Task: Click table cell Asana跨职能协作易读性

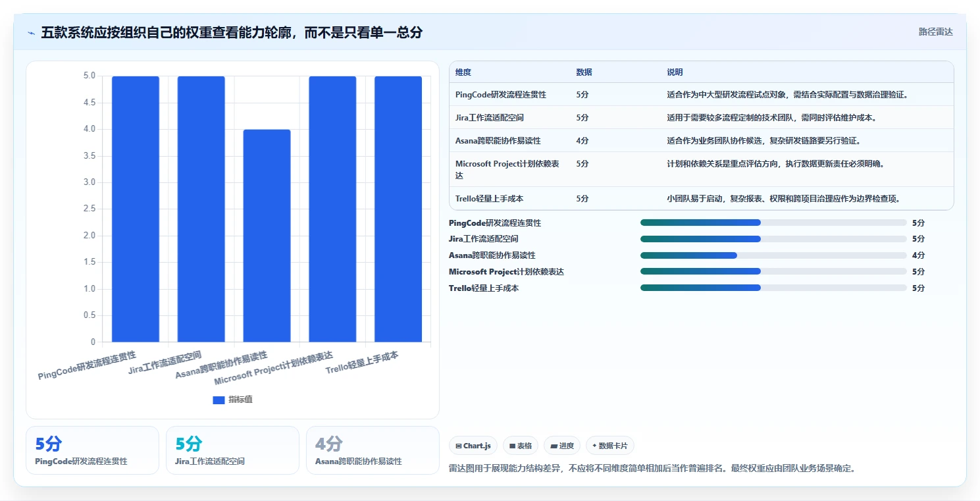Action: [x=498, y=141]
